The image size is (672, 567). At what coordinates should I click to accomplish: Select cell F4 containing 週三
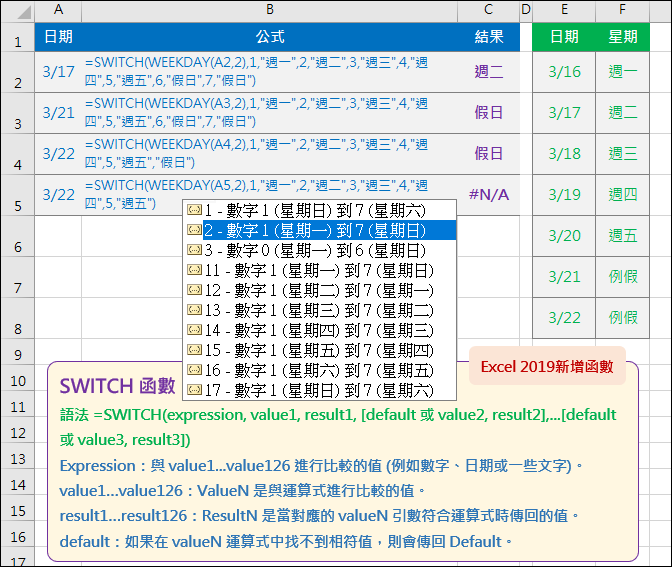(622, 154)
